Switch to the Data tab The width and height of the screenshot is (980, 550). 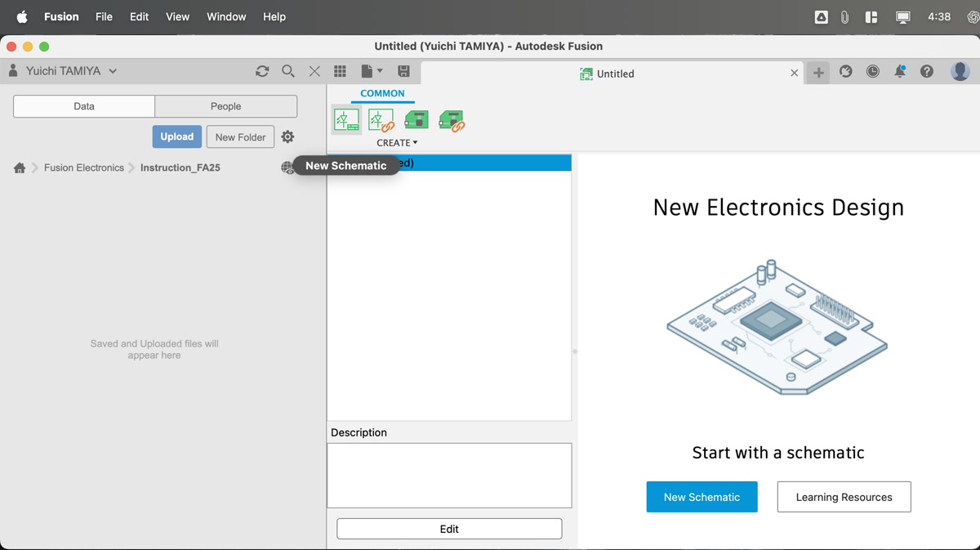[84, 106]
